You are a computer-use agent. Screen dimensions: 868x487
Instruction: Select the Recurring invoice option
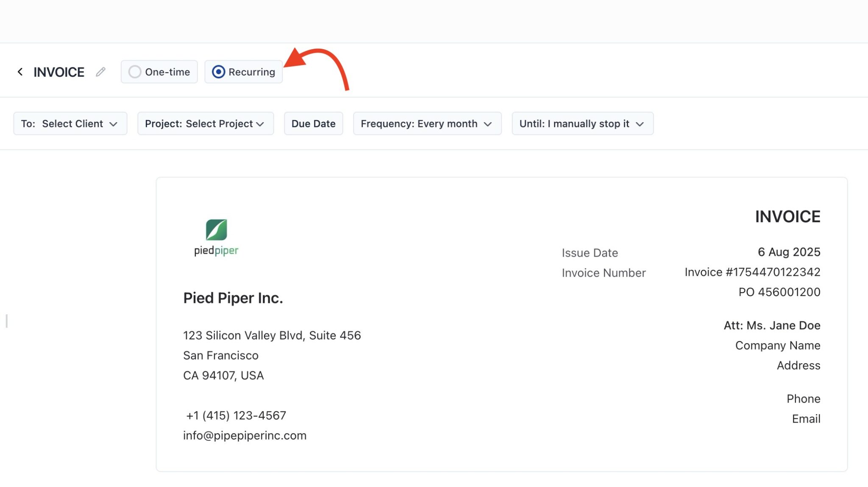[243, 72]
